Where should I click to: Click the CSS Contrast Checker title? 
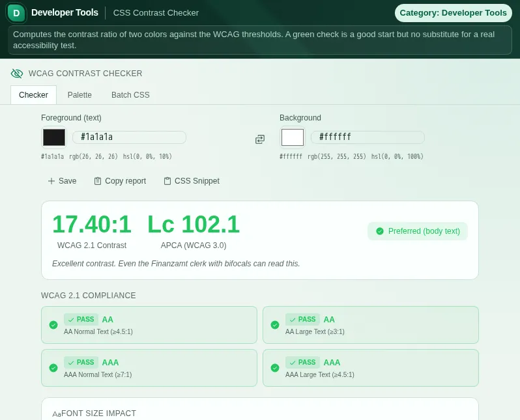(156, 13)
